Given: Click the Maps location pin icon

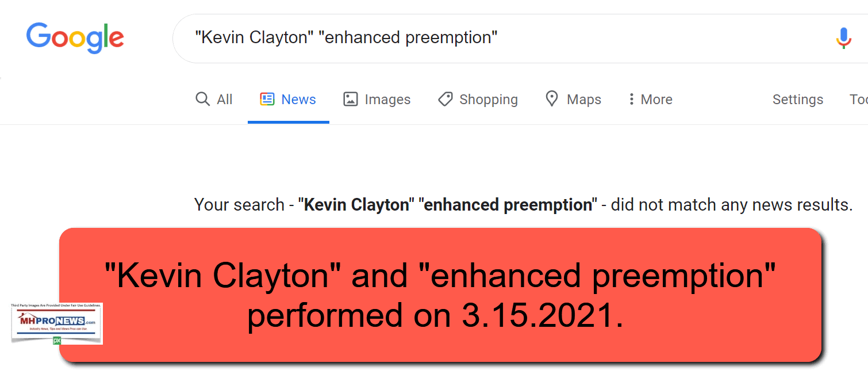Looking at the screenshot, I should (x=552, y=99).
